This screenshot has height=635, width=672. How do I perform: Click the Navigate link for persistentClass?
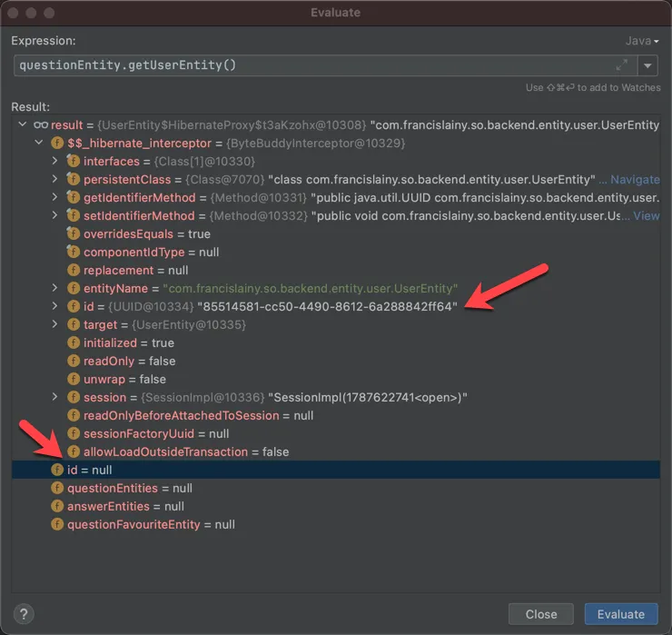click(635, 180)
